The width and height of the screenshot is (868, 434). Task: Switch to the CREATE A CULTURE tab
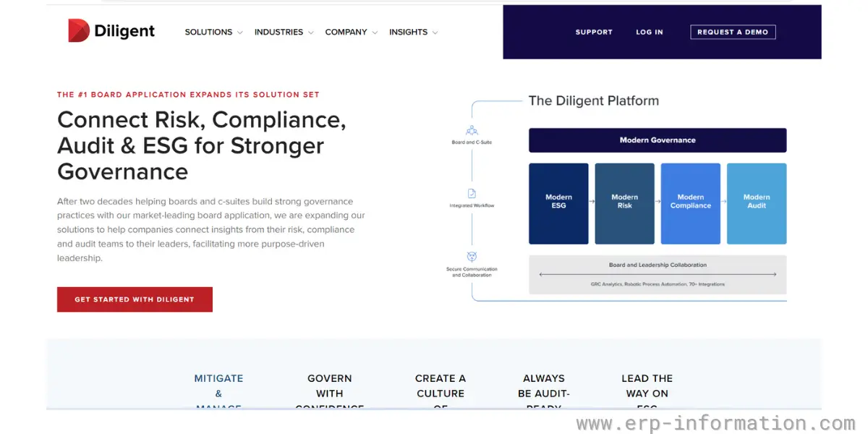pos(441,393)
